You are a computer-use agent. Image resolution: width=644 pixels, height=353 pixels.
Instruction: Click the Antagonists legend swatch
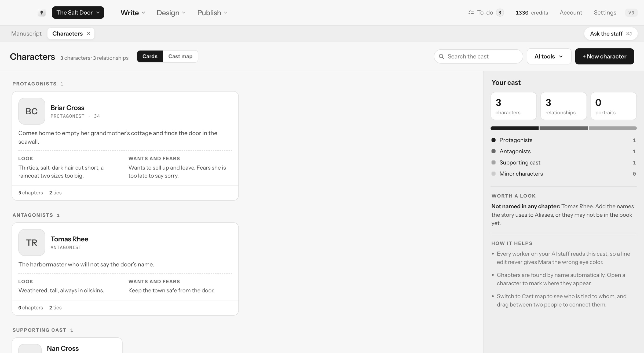(x=493, y=151)
